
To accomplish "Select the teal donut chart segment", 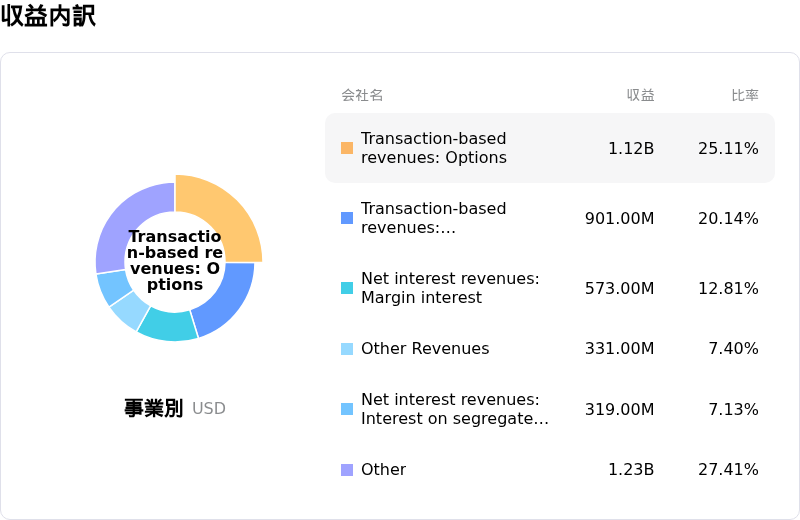I will tap(168, 327).
